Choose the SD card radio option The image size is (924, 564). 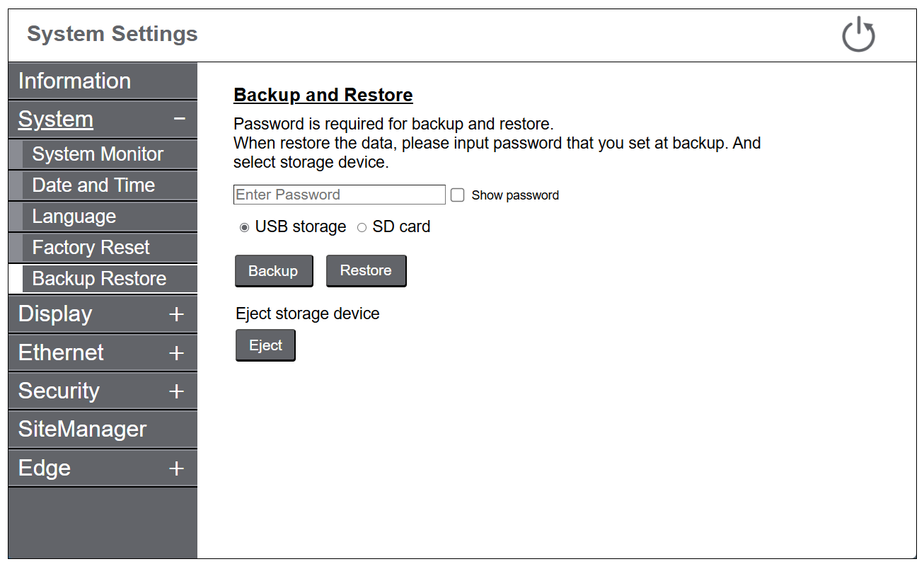point(362,227)
